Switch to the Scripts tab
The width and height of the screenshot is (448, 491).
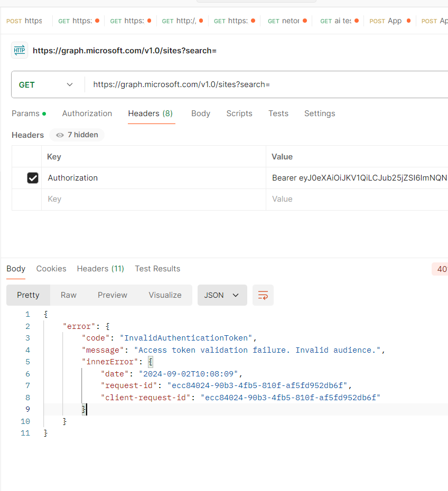pyautogui.click(x=239, y=114)
